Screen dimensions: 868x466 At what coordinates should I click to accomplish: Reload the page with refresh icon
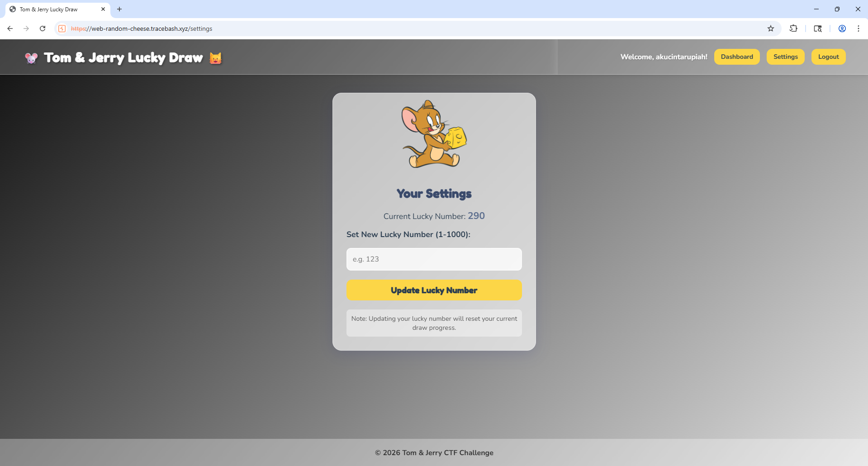point(43,29)
